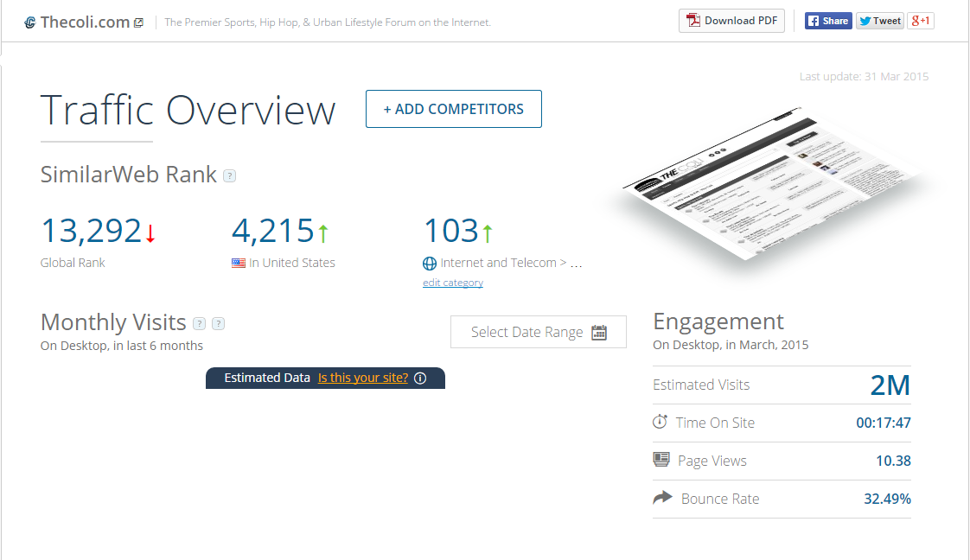Click the Global Rank label
This screenshot has height=560, width=970.
(73, 263)
